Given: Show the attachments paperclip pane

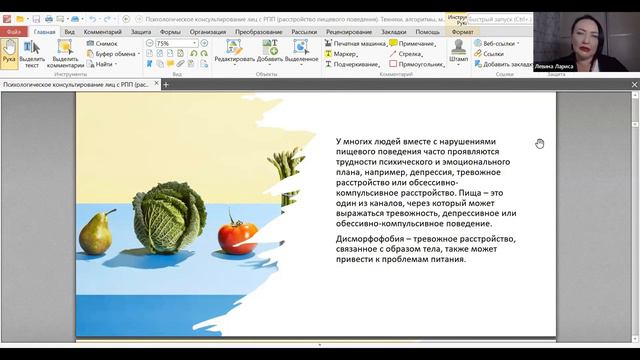Looking at the screenshot, I should [x=180, y=64].
